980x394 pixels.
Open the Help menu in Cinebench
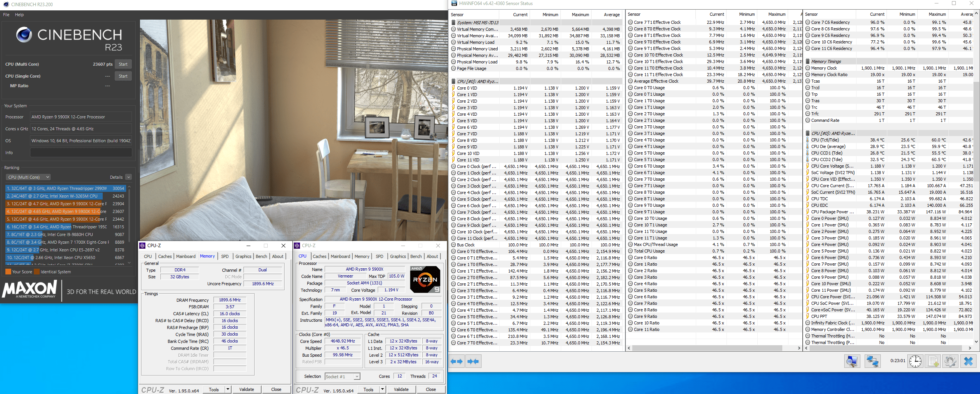(19, 15)
